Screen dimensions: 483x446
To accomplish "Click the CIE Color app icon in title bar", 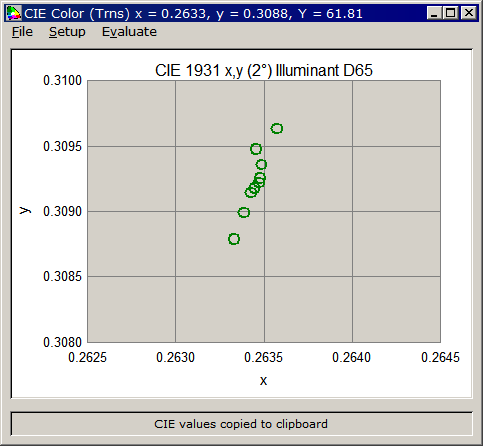I will click(14, 13).
